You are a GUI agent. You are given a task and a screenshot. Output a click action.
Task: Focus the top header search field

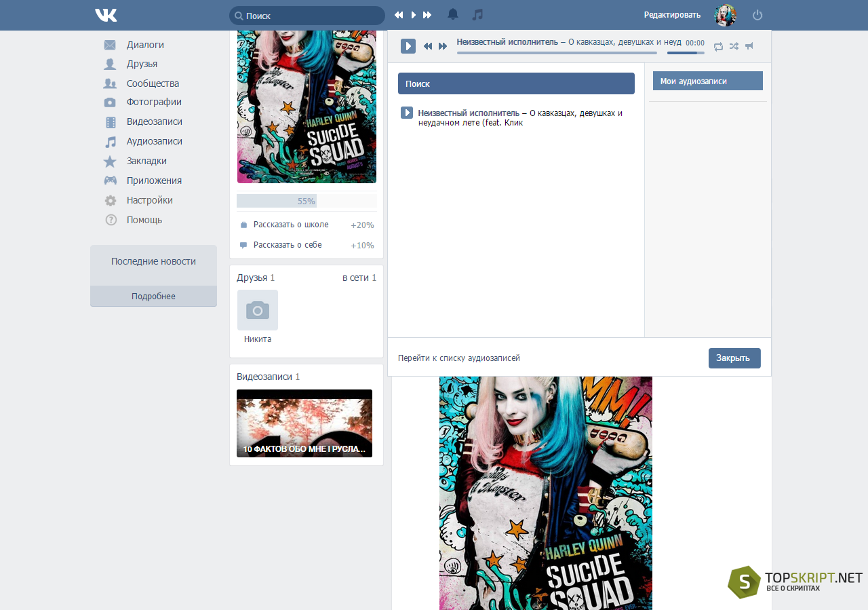307,15
